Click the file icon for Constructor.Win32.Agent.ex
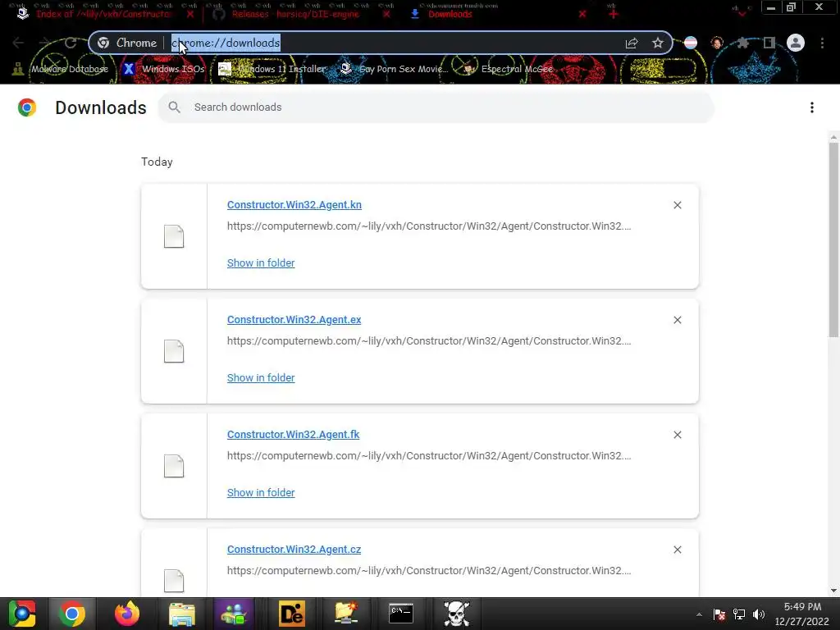Screen dimensions: 840x630 [174, 351]
